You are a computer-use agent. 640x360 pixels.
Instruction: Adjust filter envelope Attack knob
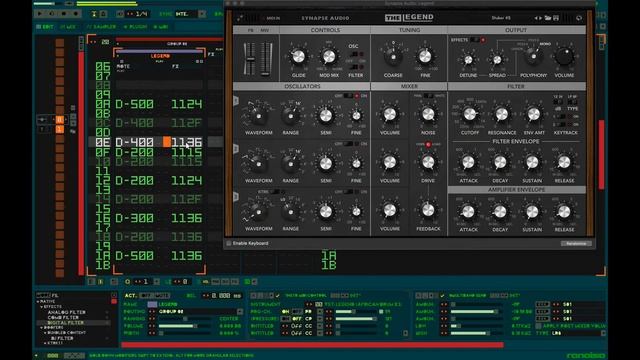(468, 162)
